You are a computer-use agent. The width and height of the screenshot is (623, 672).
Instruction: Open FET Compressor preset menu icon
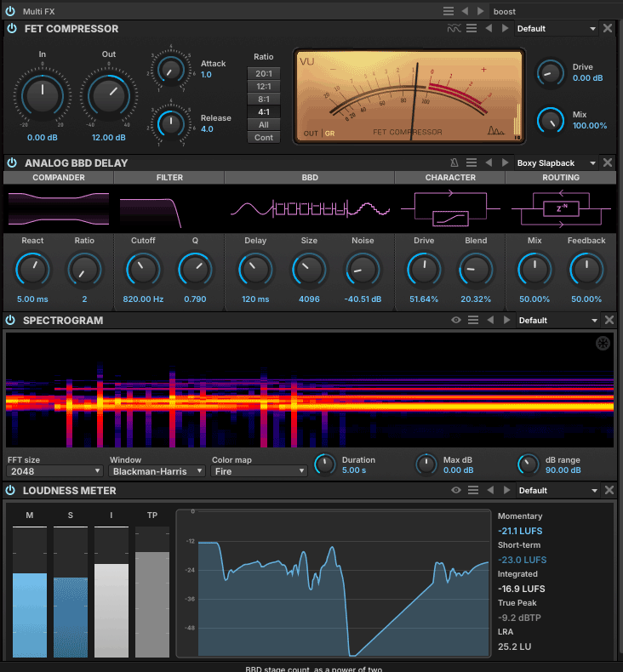coord(472,28)
